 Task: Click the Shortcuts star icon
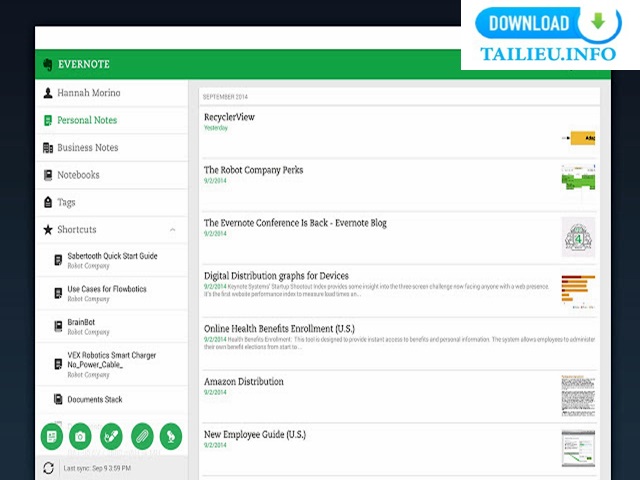(48, 230)
